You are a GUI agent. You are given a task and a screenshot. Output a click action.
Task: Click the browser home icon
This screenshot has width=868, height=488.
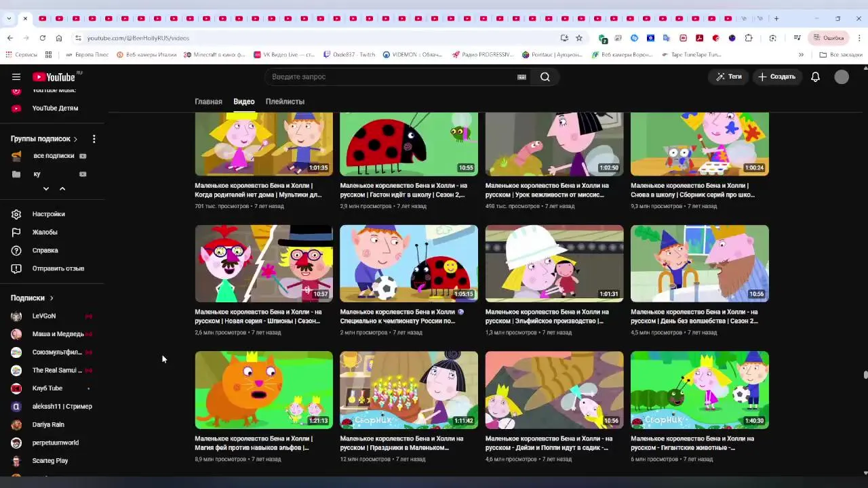[x=59, y=38]
